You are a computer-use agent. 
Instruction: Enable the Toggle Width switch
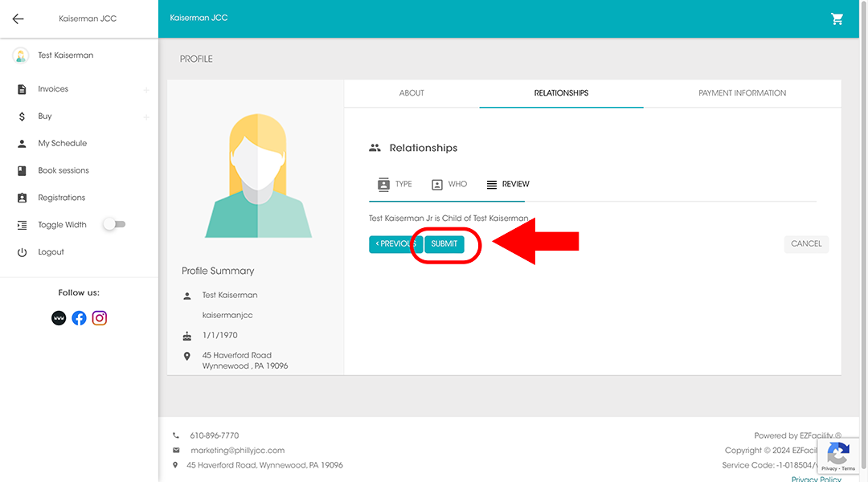pyautogui.click(x=114, y=225)
